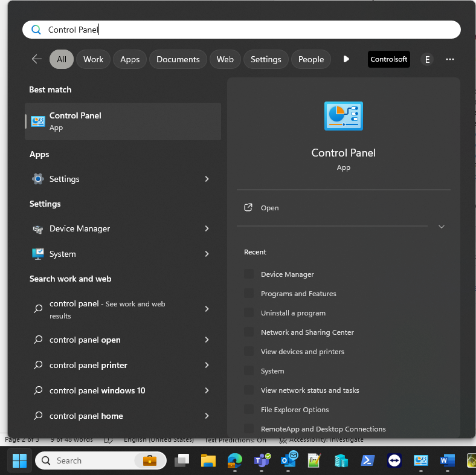Open File Explorer from the taskbar

pyautogui.click(x=208, y=460)
